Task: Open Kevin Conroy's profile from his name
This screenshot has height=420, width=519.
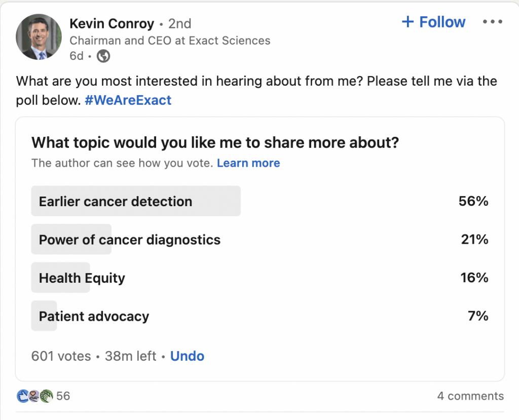Action: (x=112, y=24)
